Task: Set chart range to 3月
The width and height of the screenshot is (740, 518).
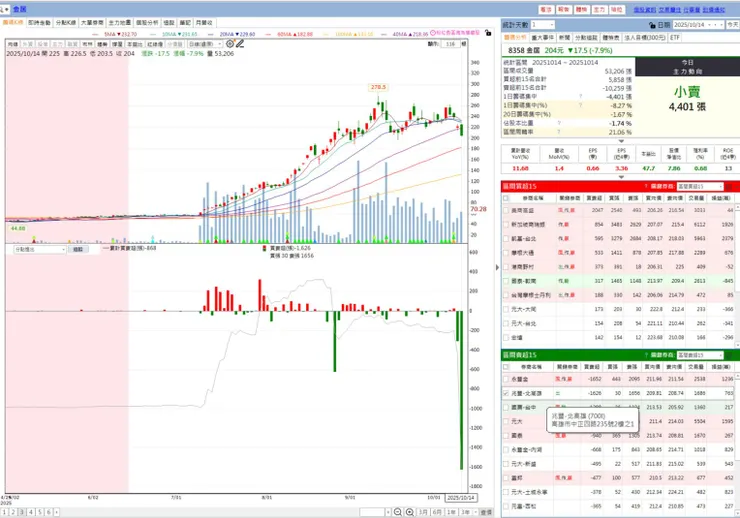Action: click(x=423, y=512)
